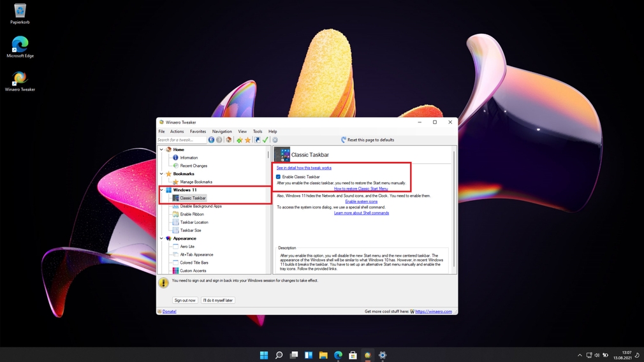Click the plain bookmarks star toolbar icon
Screen dimensions: 644x362
click(247, 140)
